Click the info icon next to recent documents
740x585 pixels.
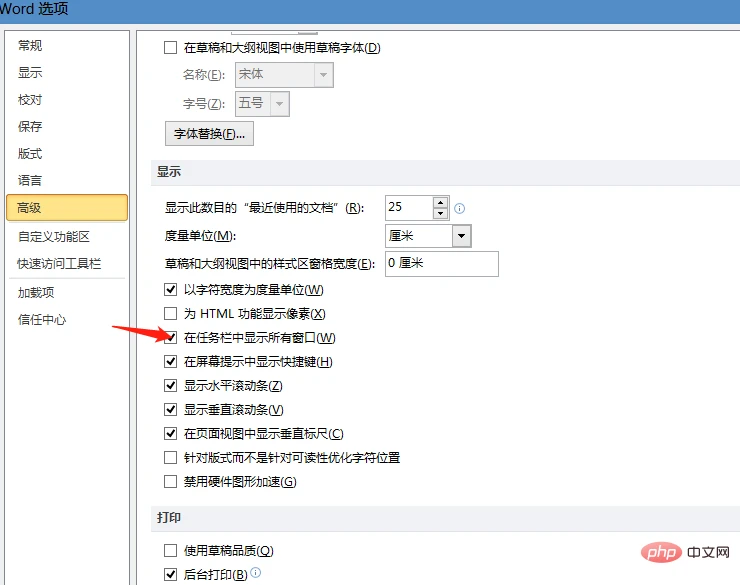pos(459,208)
